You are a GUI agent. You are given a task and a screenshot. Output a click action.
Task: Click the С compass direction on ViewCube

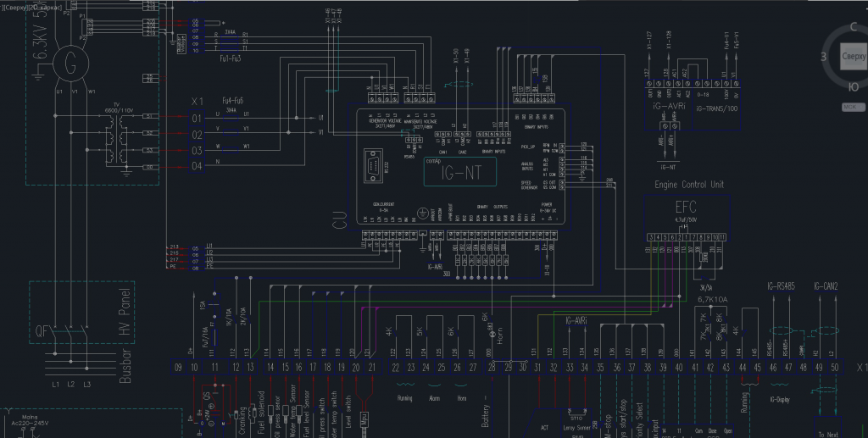(853, 27)
